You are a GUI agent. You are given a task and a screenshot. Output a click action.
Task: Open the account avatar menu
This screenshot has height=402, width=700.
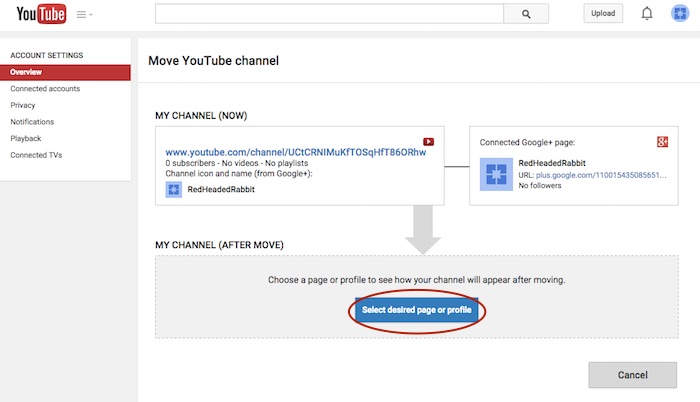(679, 14)
